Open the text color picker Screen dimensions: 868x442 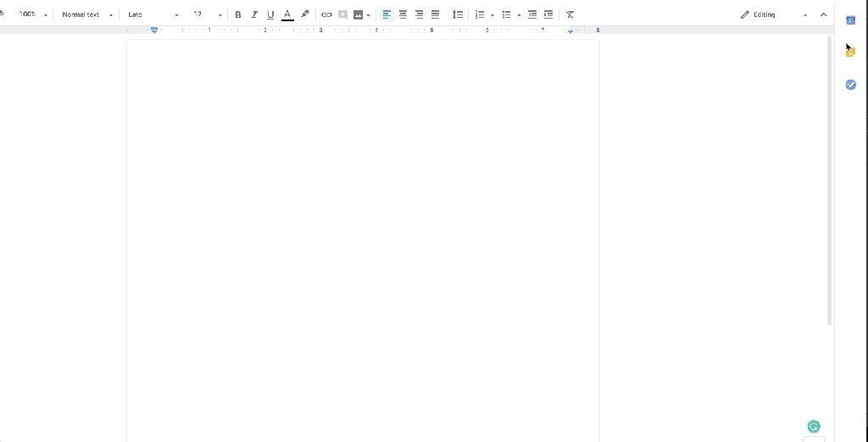click(287, 14)
